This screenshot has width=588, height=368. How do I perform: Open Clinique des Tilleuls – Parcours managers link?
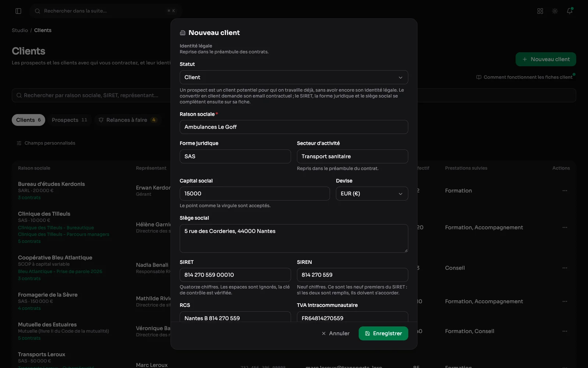[x=64, y=234]
